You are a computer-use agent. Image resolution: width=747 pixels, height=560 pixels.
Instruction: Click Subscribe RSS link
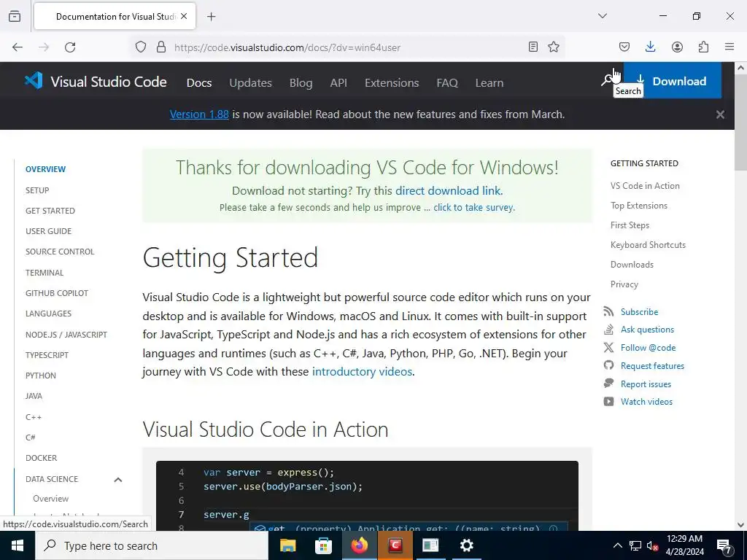(x=639, y=312)
